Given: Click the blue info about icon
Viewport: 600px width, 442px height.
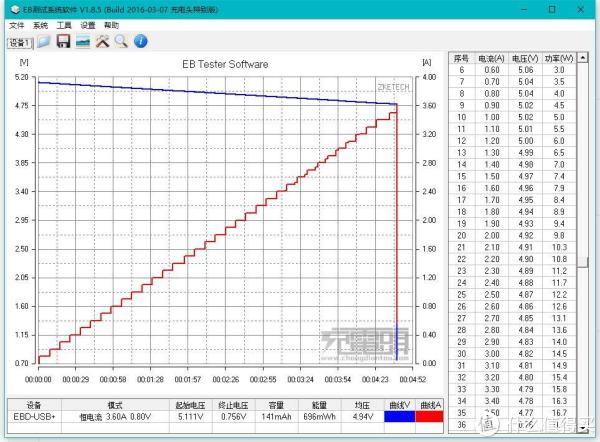Looking at the screenshot, I should tap(141, 42).
